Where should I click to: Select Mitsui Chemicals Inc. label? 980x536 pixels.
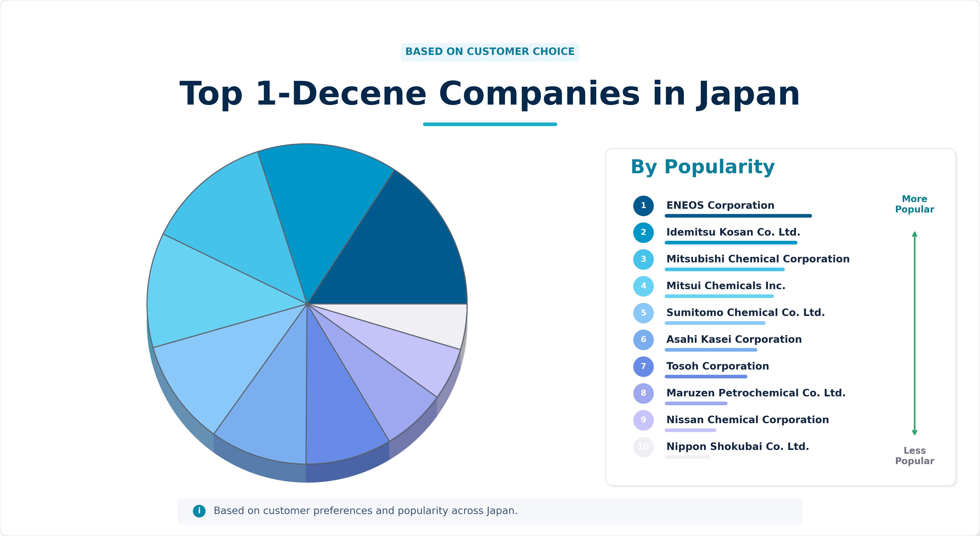pyautogui.click(x=725, y=285)
